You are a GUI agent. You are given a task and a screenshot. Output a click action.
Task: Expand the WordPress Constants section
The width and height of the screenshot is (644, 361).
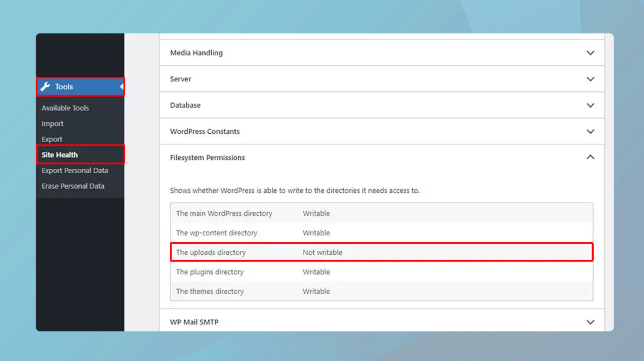(x=590, y=131)
